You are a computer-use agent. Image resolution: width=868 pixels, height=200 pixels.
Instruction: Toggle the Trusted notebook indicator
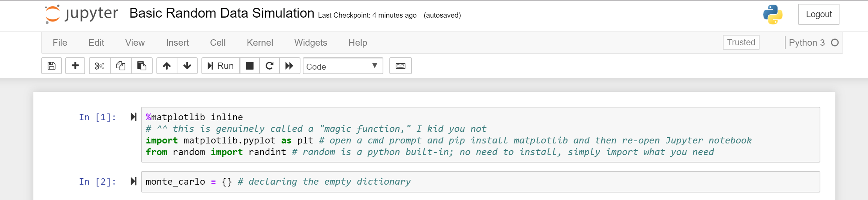coord(741,42)
